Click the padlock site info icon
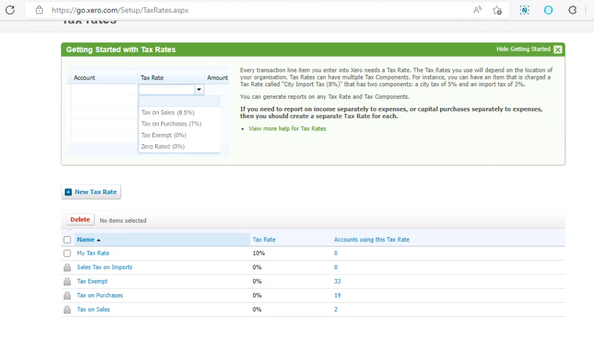Viewport: 594px width, 364px height. [x=39, y=10]
